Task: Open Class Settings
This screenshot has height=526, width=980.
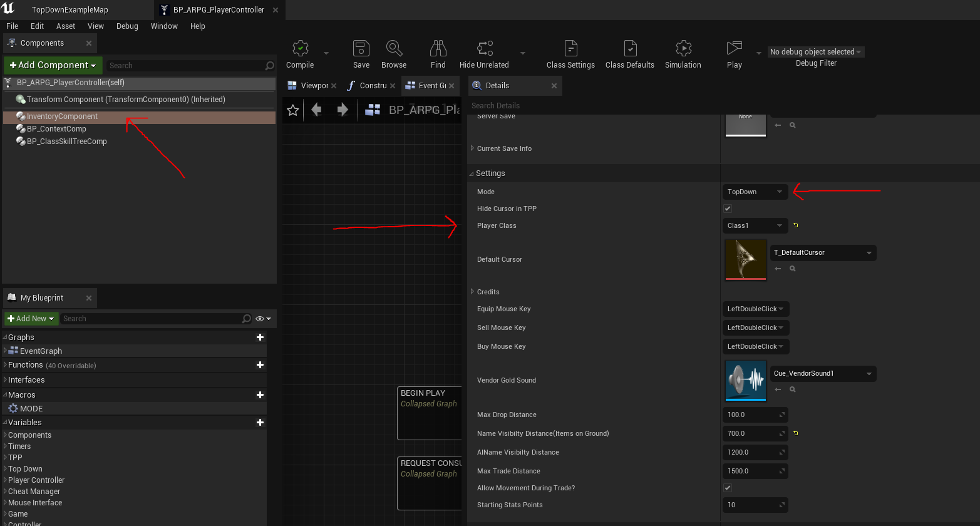Action: click(x=570, y=54)
